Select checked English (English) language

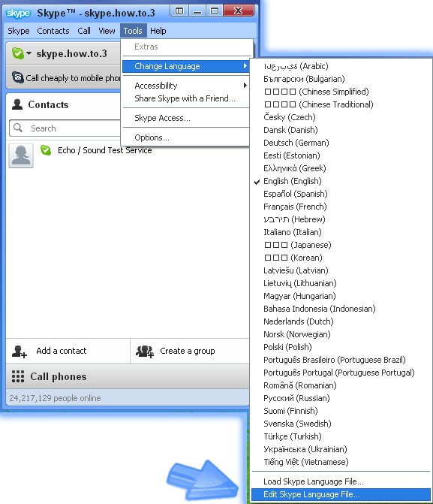[293, 181]
